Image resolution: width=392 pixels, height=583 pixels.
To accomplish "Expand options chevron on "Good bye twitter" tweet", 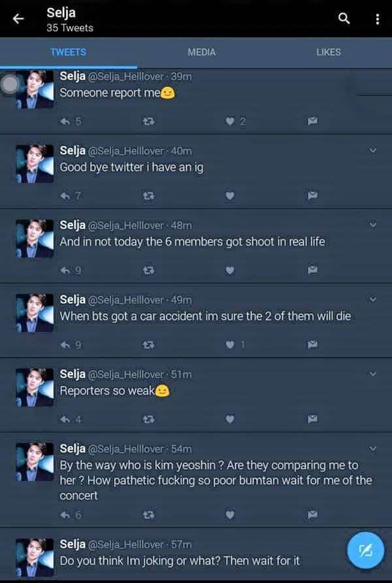I will tap(372, 150).
